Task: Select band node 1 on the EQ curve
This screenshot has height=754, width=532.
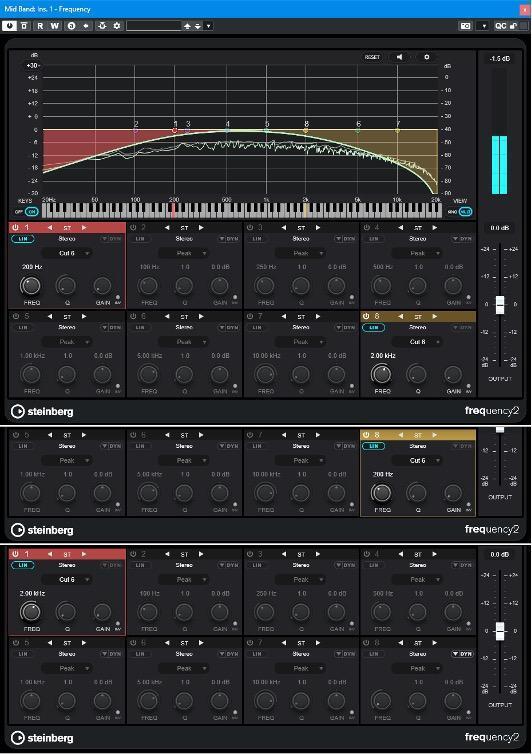Action: tap(175, 130)
